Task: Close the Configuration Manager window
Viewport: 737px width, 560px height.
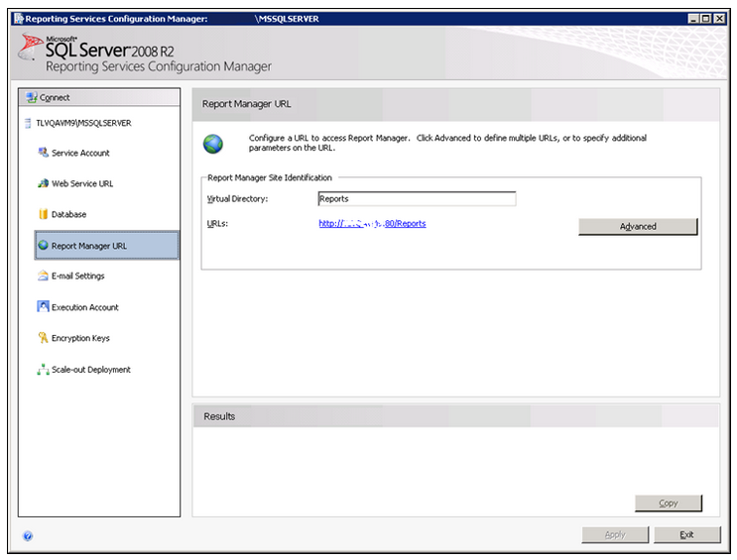Action: tap(719, 18)
